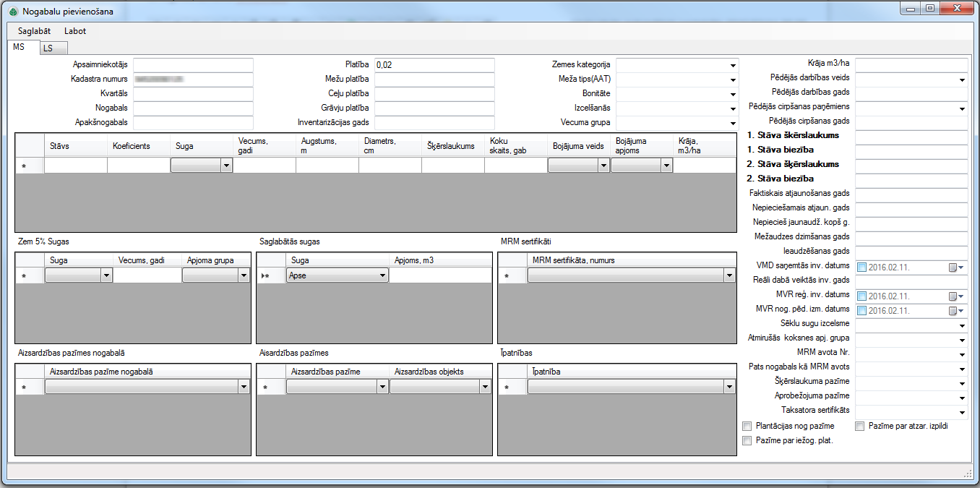The height and width of the screenshot is (488, 980).
Task: Check Pazīme par iežog. plat. option
Action: pos(747,440)
